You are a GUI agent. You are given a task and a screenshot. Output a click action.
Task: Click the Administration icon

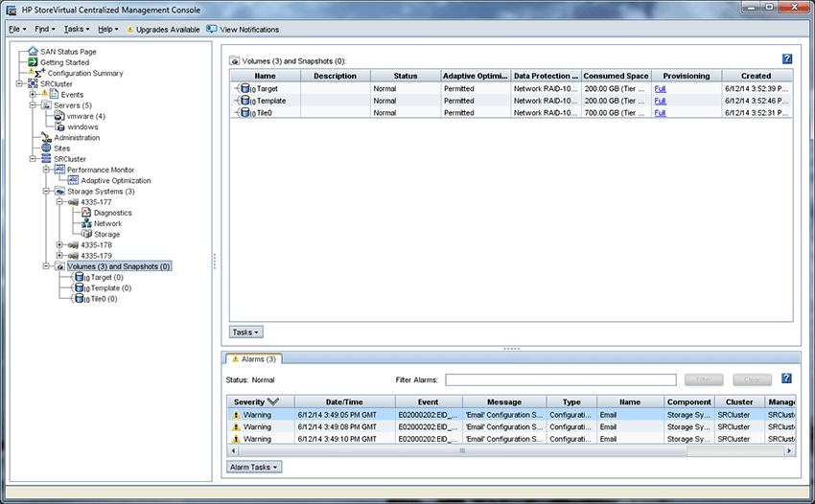point(46,137)
